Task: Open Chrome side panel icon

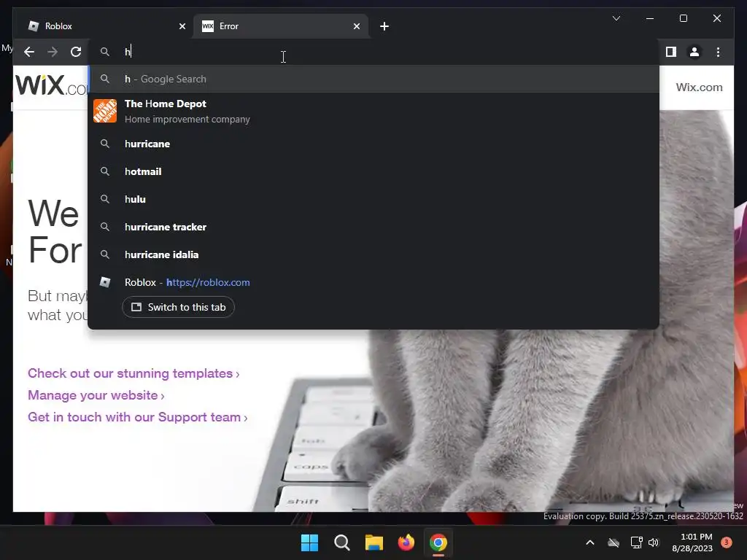Action: [x=671, y=52]
